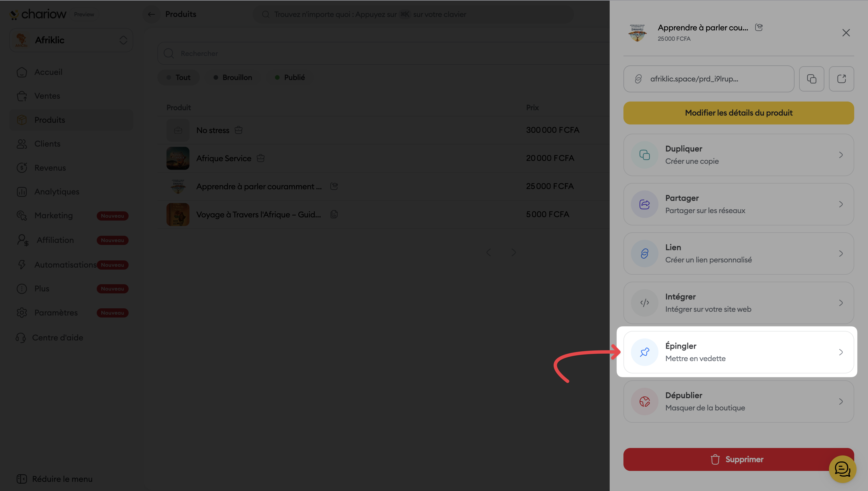868x491 pixels.
Task: Select the Tout filter chip
Action: click(179, 77)
